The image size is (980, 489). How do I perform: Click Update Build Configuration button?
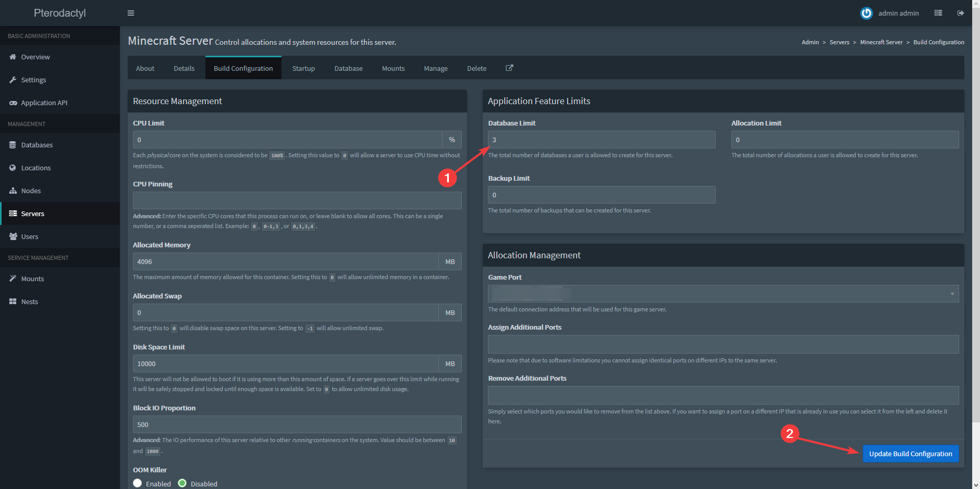tap(910, 454)
